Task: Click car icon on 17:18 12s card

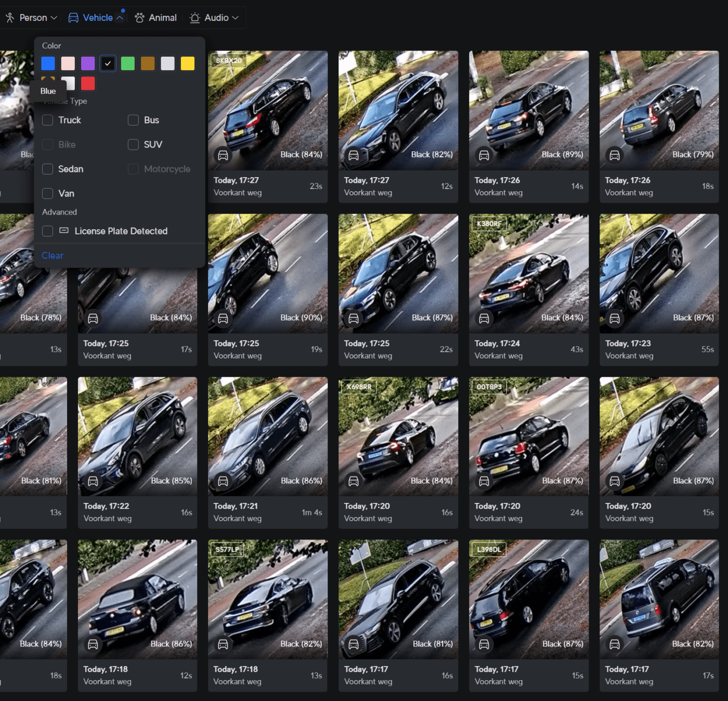Action: 93,645
